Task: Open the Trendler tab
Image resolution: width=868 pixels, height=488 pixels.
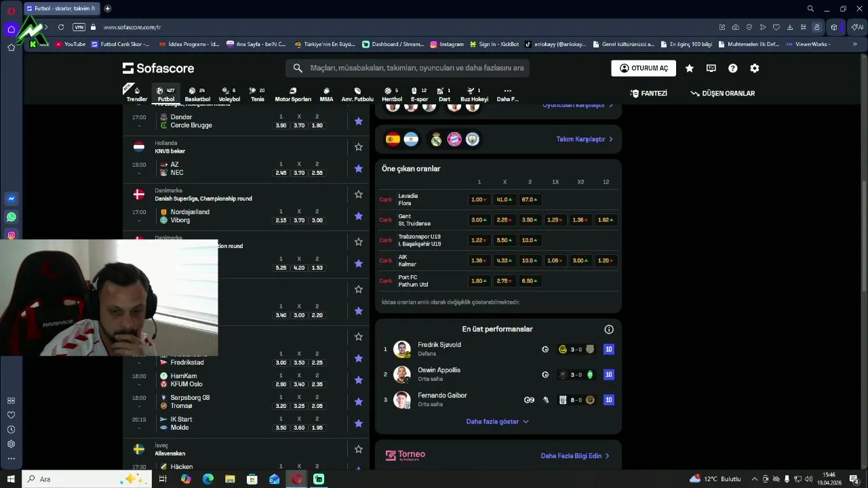Action: 136,94
